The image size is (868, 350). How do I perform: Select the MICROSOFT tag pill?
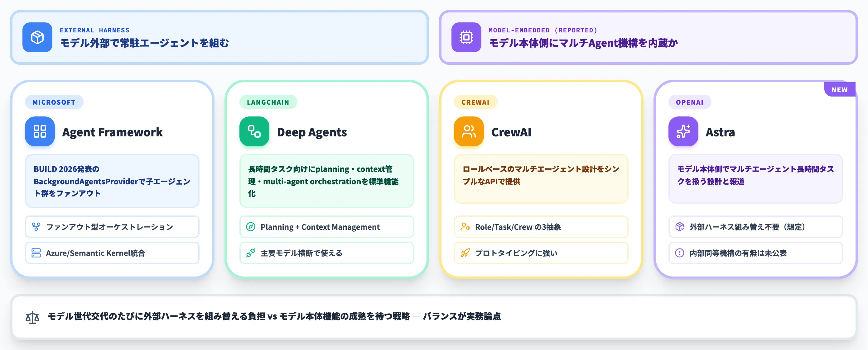[x=54, y=102]
